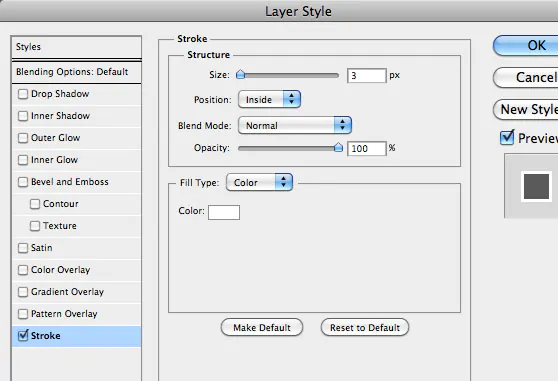Select Styles in the left list
558x381 pixels.
tap(28, 47)
